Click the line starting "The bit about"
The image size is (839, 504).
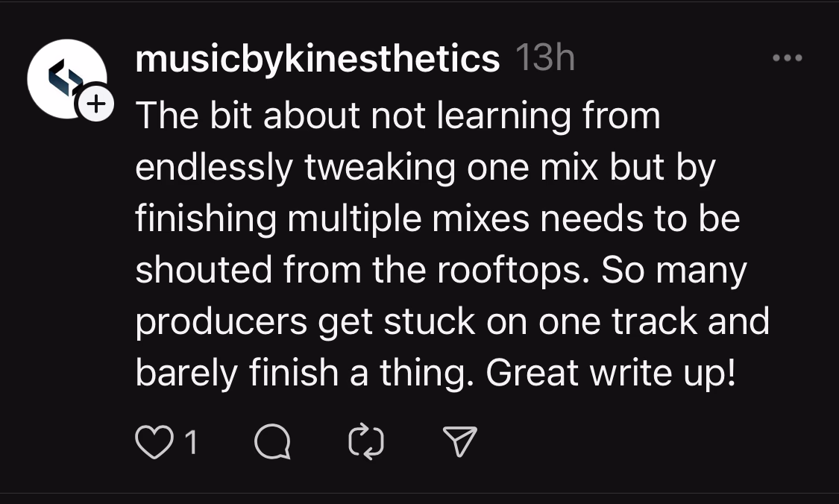pyautogui.click(x=397, y=116)
